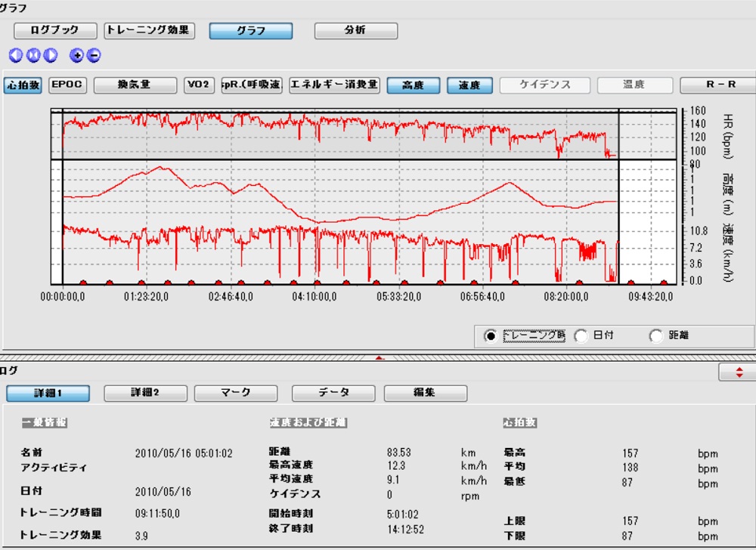Toggle the 速度 speed series button
Screen dimensions: 756x550
[x=469, y=85]
